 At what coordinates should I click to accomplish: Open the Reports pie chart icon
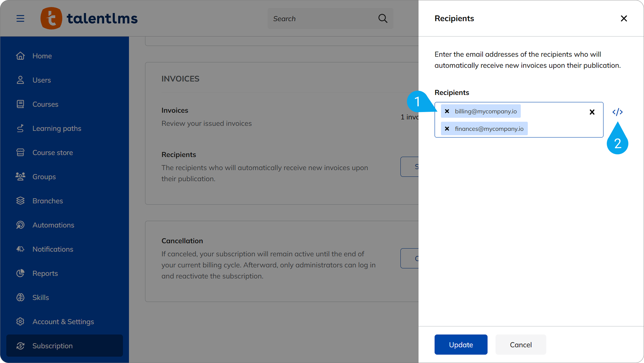coord(20,273)
